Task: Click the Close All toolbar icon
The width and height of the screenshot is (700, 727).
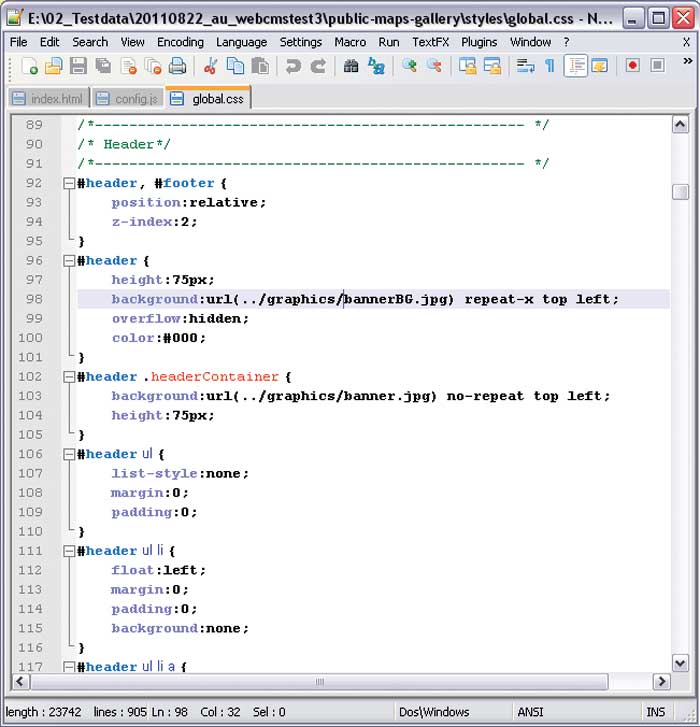Action: tap(153, 66)
